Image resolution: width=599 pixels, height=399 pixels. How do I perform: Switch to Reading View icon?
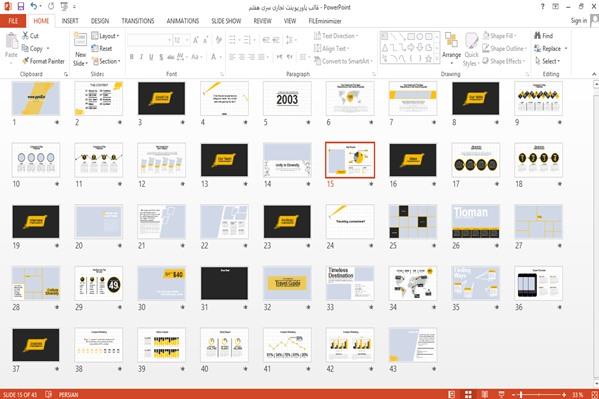[484, 394]
